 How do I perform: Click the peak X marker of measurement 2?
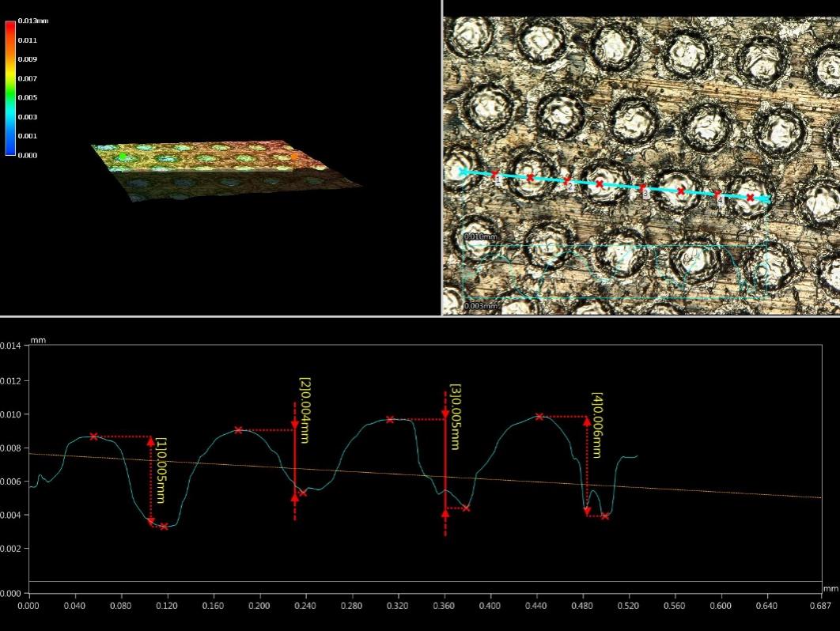click(x=238, y=430)
